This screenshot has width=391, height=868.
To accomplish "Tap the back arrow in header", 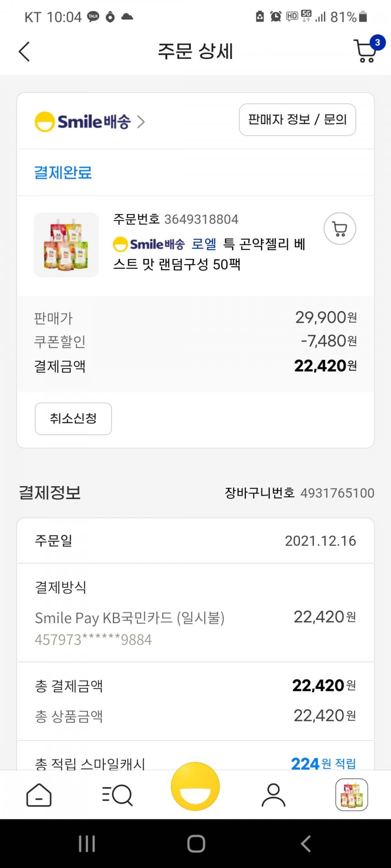I will pos(24,52).
